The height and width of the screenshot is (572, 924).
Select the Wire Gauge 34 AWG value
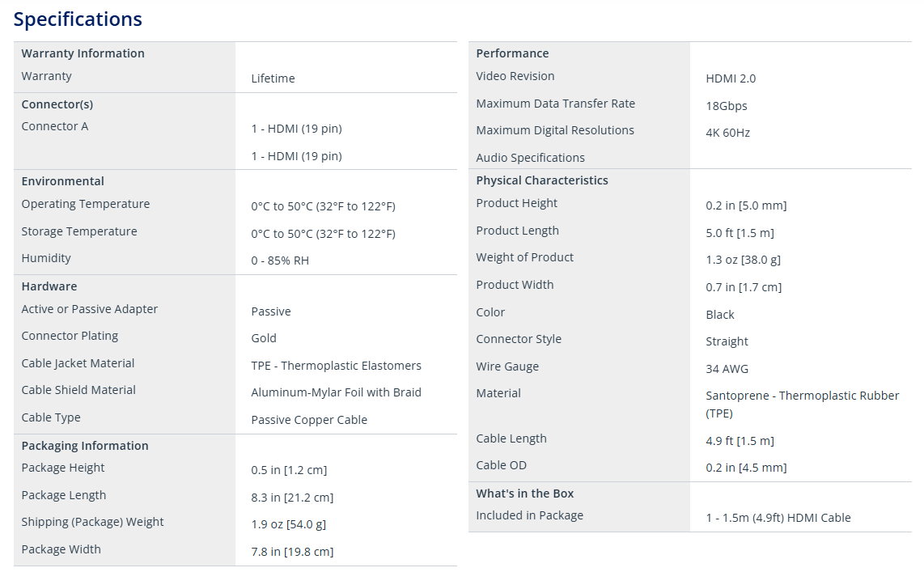[727, 369]
